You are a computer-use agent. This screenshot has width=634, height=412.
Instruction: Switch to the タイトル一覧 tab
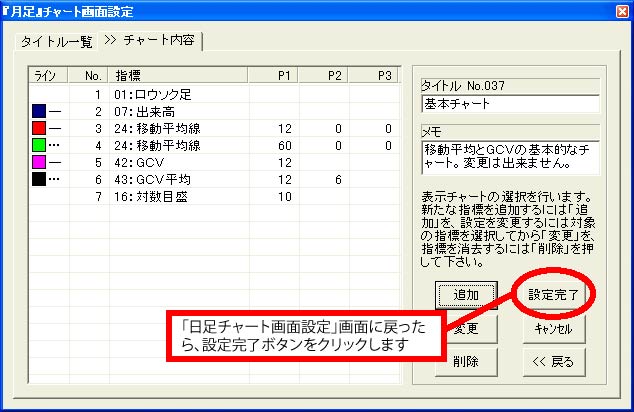[56, 42]
